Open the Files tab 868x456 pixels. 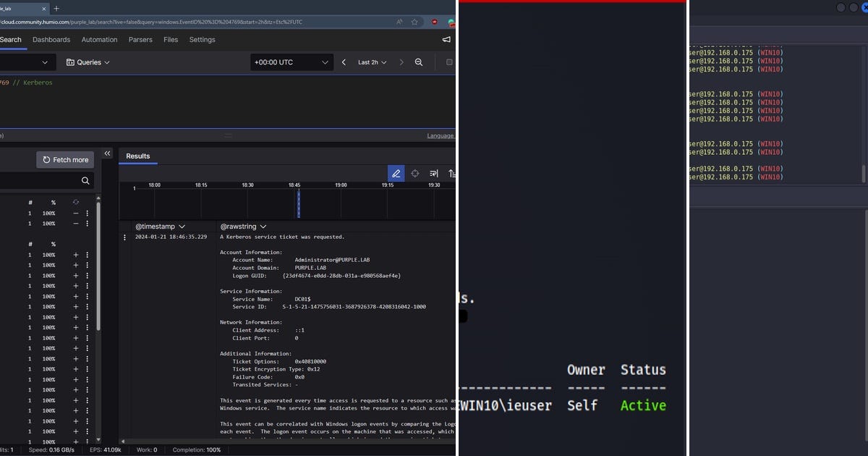coord(171,40)
